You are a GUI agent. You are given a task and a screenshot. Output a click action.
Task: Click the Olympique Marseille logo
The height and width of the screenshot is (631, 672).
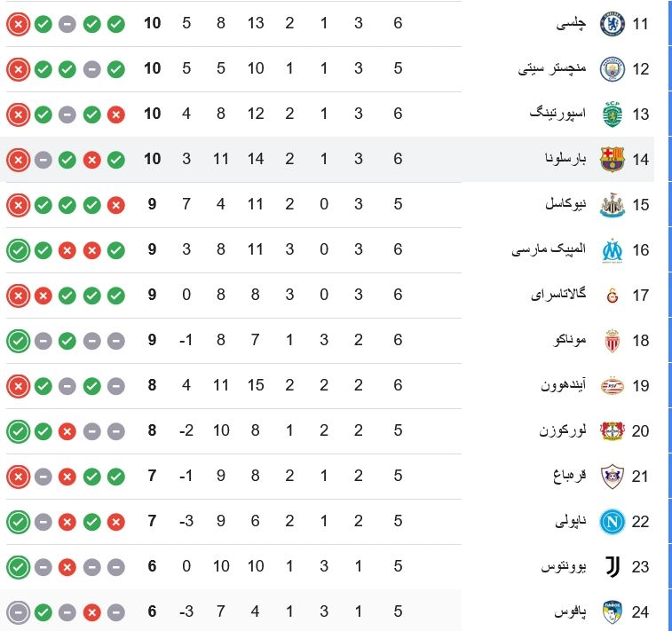[612, 250]
